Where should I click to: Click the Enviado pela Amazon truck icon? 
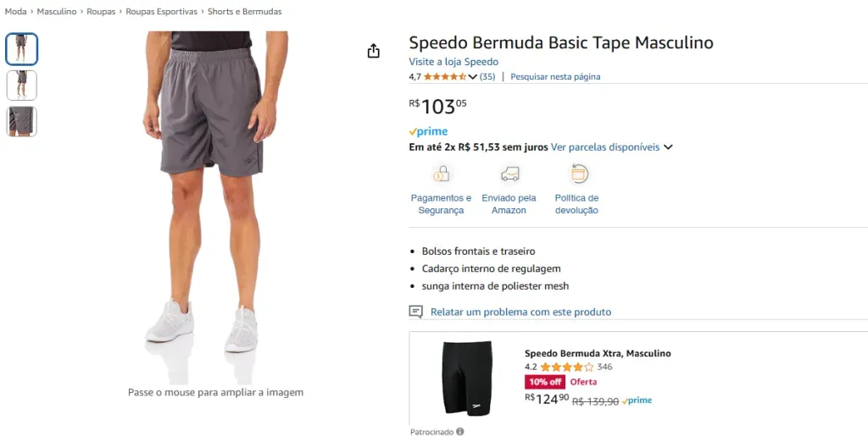(x=509, y=174)
